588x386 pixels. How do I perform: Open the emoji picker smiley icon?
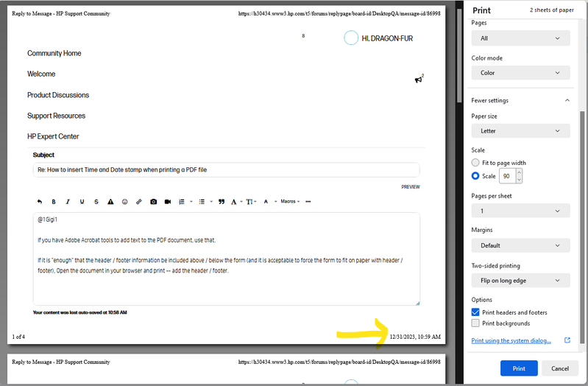click(x=124, y=202)
